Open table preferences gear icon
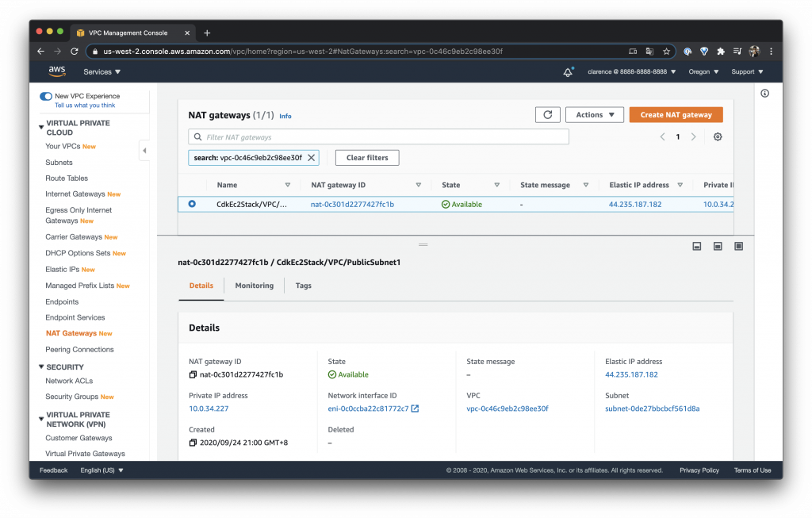This screenshot has height=518, width=812. [717, 136]
